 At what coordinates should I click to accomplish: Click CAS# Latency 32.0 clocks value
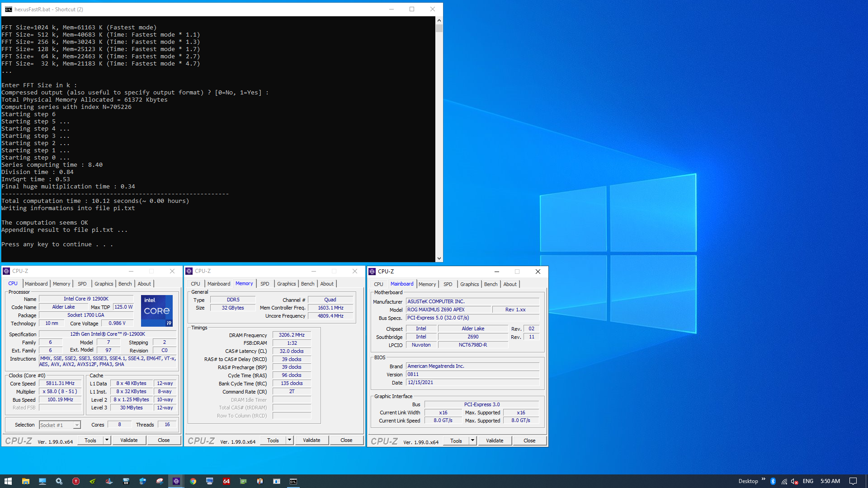click(292, 351)
